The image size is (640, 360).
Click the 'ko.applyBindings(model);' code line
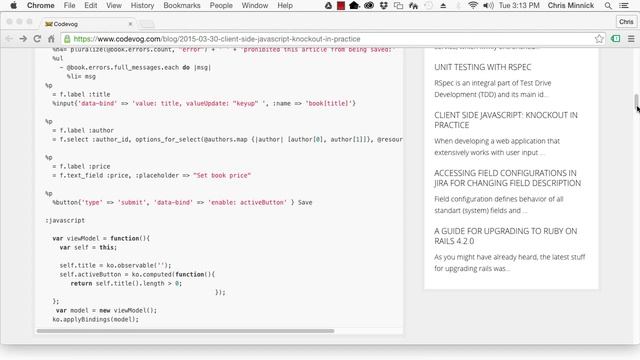96,319
